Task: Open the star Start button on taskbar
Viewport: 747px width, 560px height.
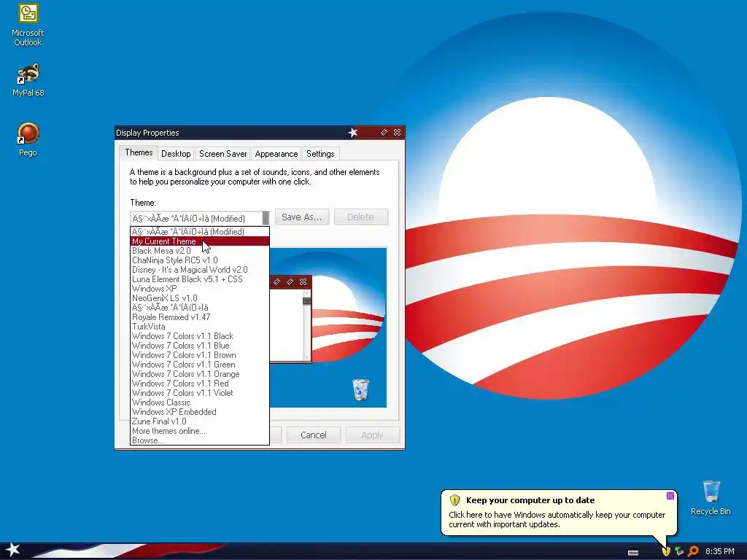Action: [13, 551]
